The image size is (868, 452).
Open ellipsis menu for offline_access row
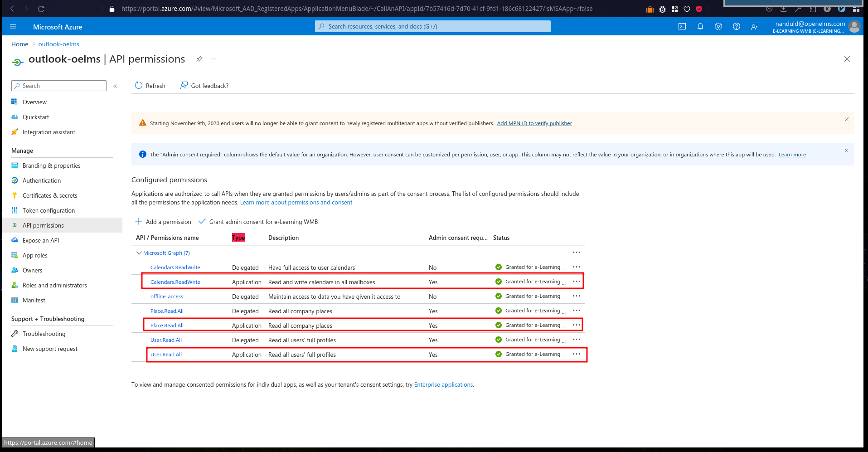tap(577, 296)
